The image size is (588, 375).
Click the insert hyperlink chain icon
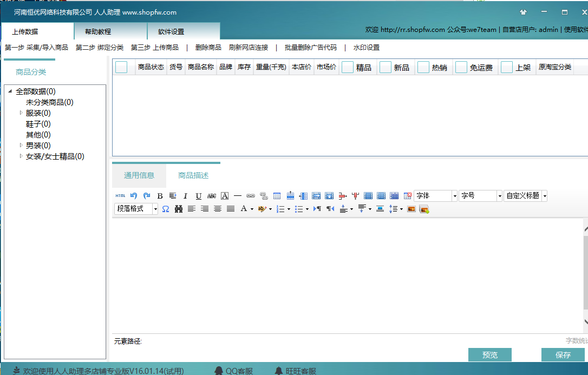[x=251, y=195]
